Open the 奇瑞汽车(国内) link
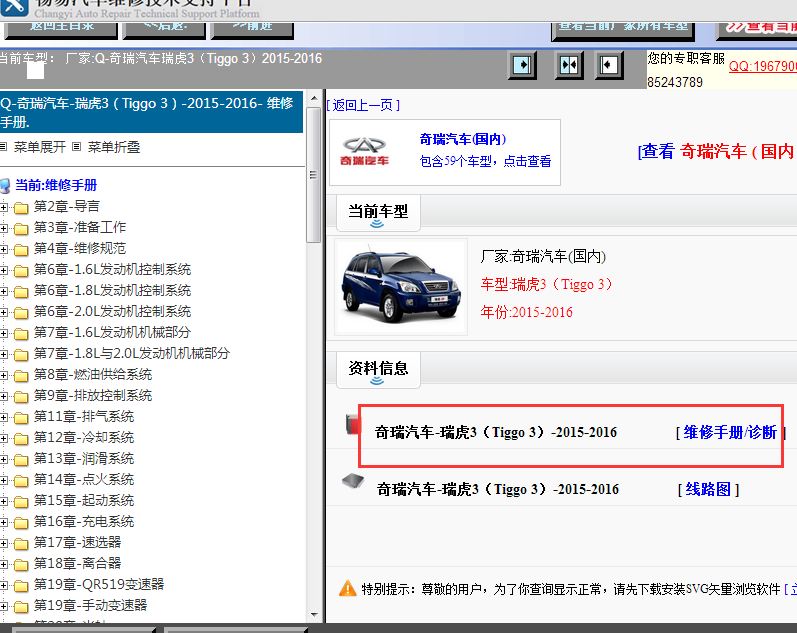This screenshot has height=633, width=797. click(463, 139)
